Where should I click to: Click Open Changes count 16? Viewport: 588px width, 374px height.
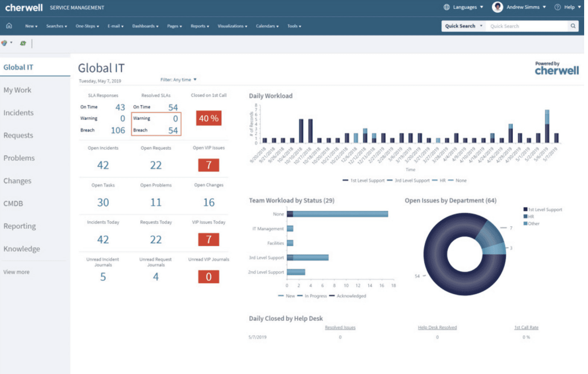tap(209, 202)
